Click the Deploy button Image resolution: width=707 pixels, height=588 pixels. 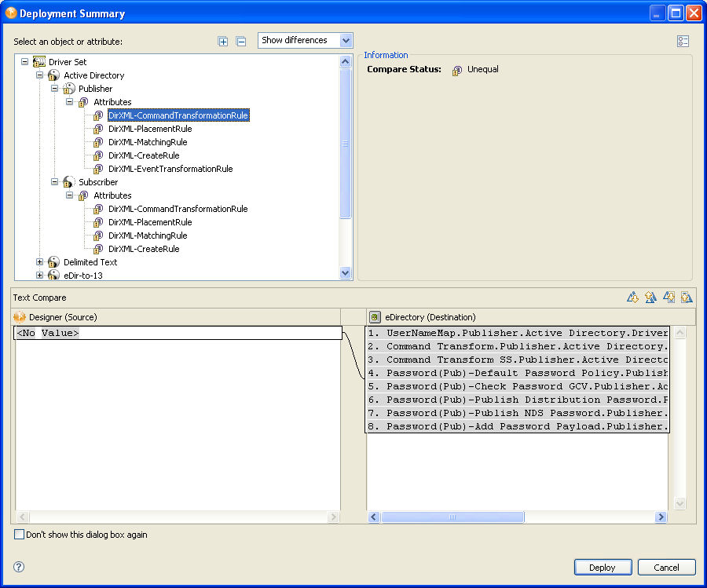click(x=603, y=568)
